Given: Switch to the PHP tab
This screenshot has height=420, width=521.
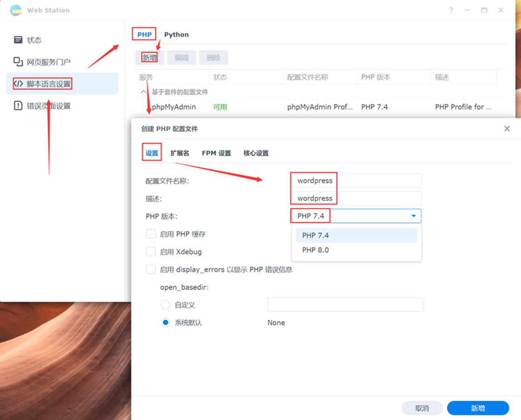Looking at the screenshot, I should tap(144, 34).
